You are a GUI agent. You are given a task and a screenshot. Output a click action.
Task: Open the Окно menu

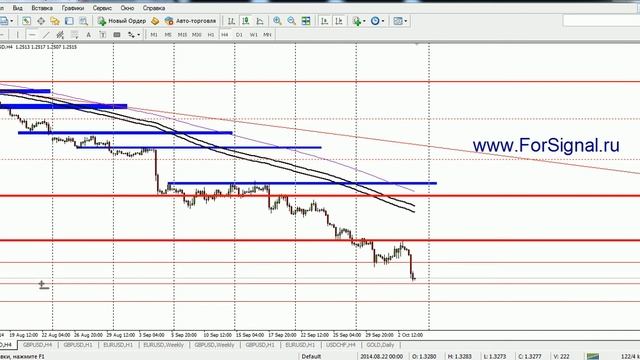point(127,8)
